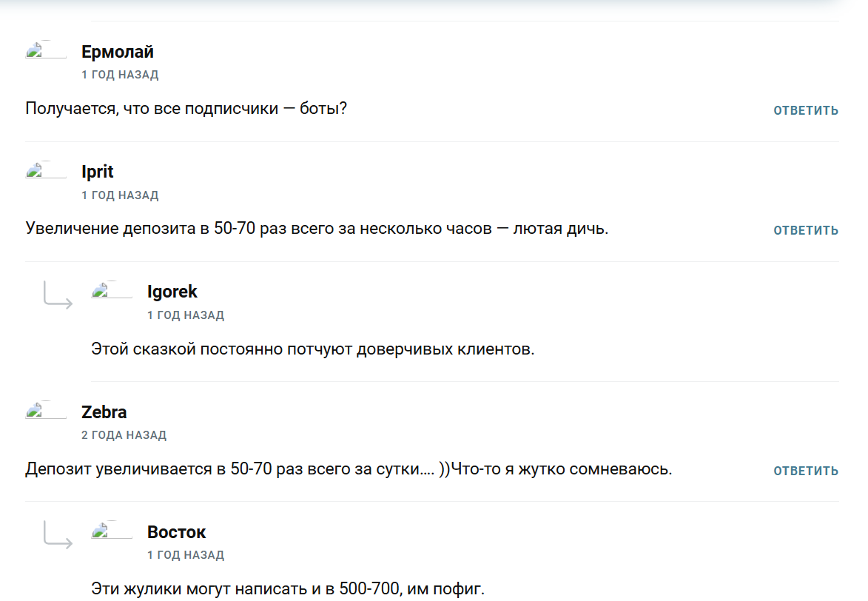Reply to Ермолай's comment via ОТВЕТИТЬ
This screenshot has height=601, width=868.
(806, 110)
